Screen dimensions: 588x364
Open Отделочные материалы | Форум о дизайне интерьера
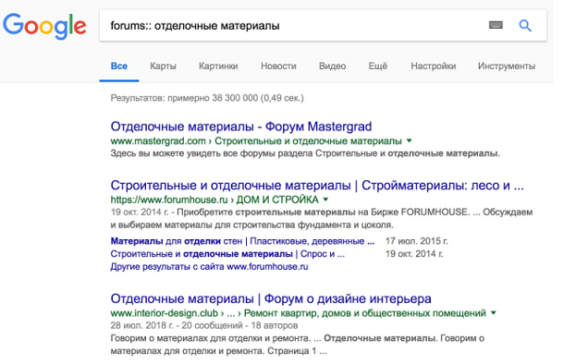[271, 298]
